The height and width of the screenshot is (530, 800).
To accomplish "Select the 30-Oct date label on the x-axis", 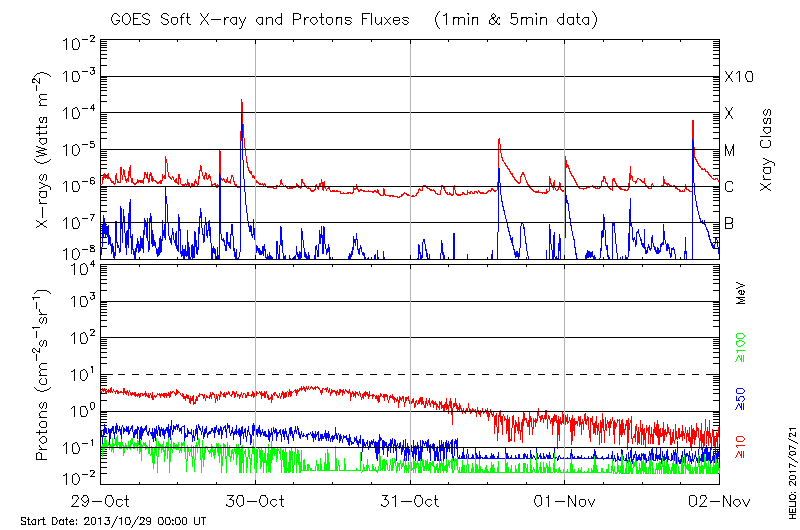I will [x=256, y=500].
